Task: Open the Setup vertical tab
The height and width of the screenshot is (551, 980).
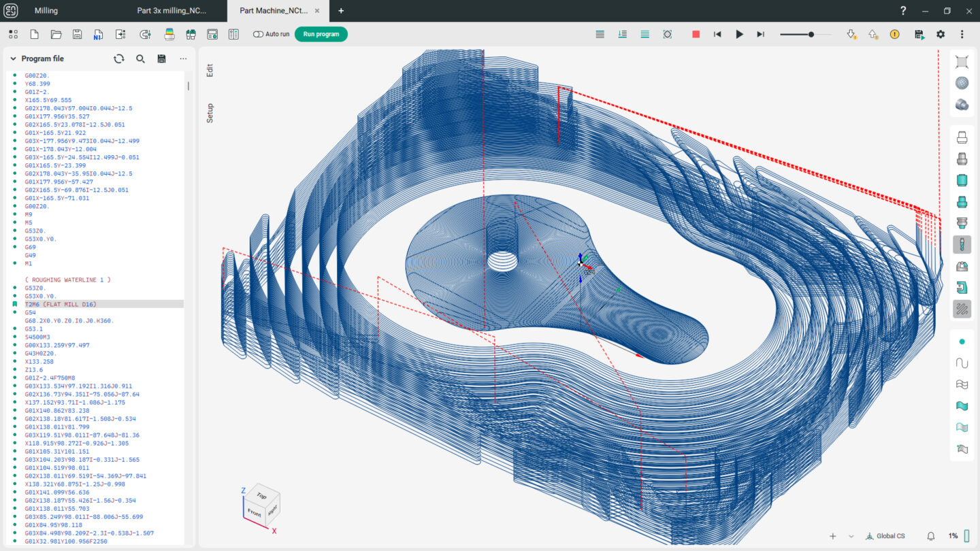Action: point(210,115)
